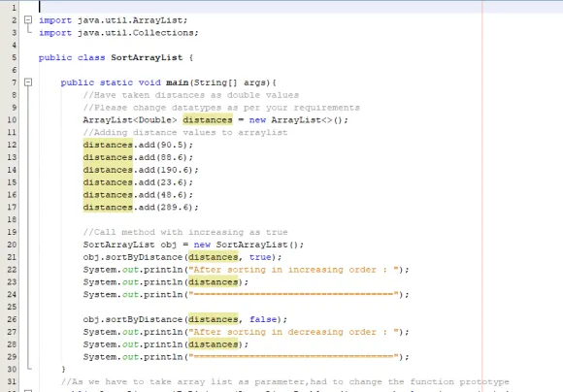
Task: Click the 'new' keyword on line 10
Action: (257, 120)
